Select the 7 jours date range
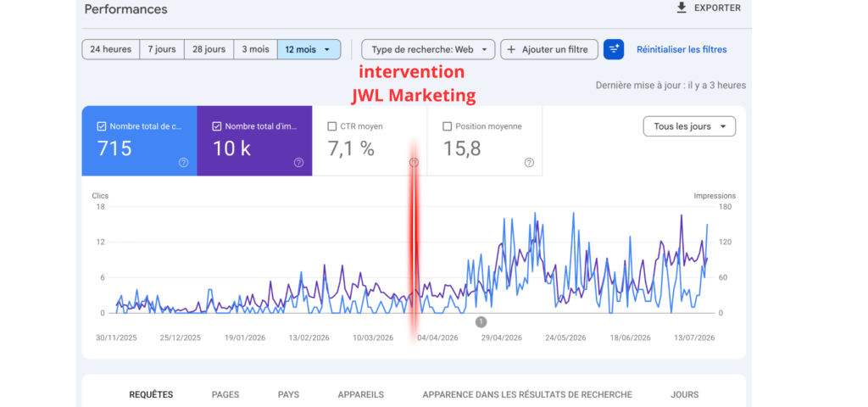868x407 pixels. pyautogui.click(x=162, y=49)
